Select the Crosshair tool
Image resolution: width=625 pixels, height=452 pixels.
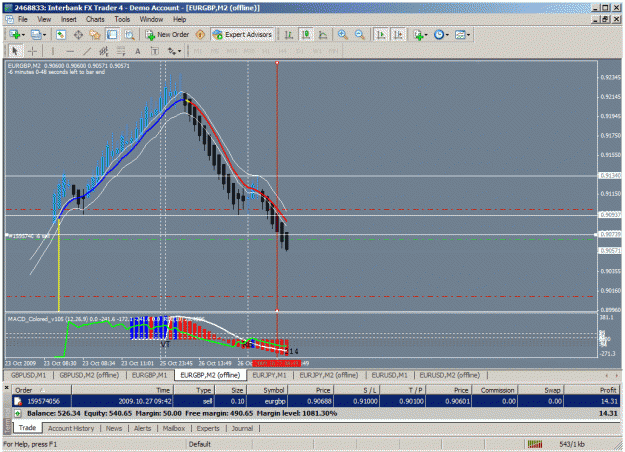pos(32,51)
